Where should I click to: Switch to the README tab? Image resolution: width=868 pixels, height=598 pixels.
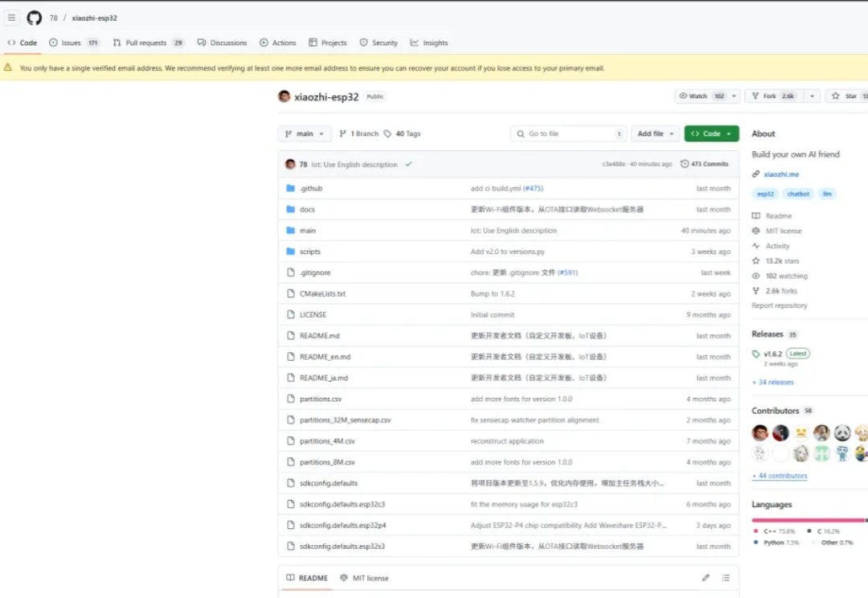pos(307,578)
